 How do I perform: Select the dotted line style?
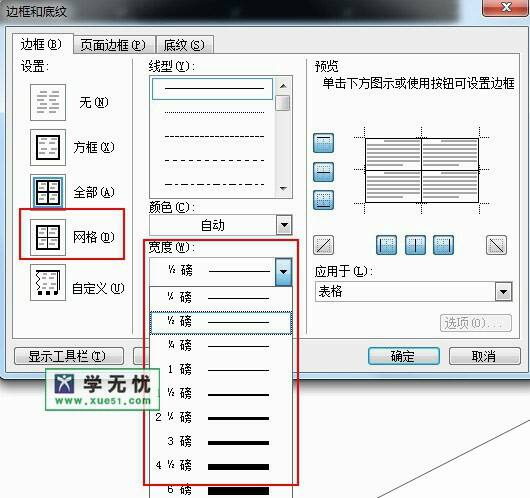point(212,113)
